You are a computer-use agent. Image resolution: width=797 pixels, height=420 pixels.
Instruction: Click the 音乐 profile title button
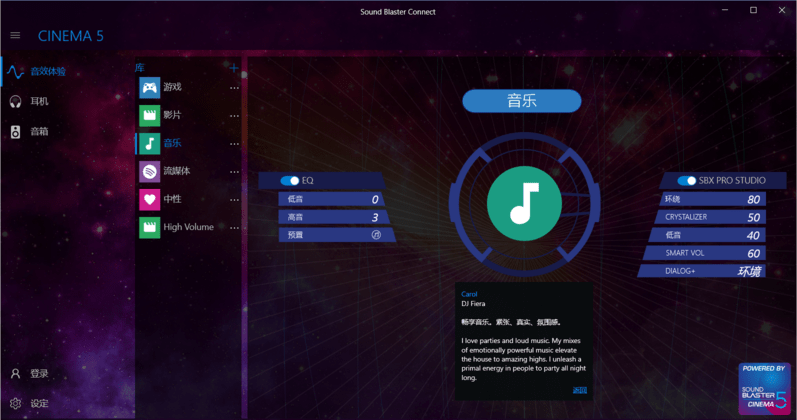(x=522, y=101)
